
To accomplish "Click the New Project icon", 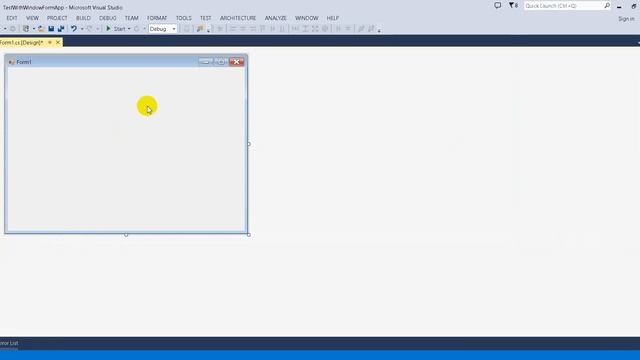I will click(x=26, y=29).
